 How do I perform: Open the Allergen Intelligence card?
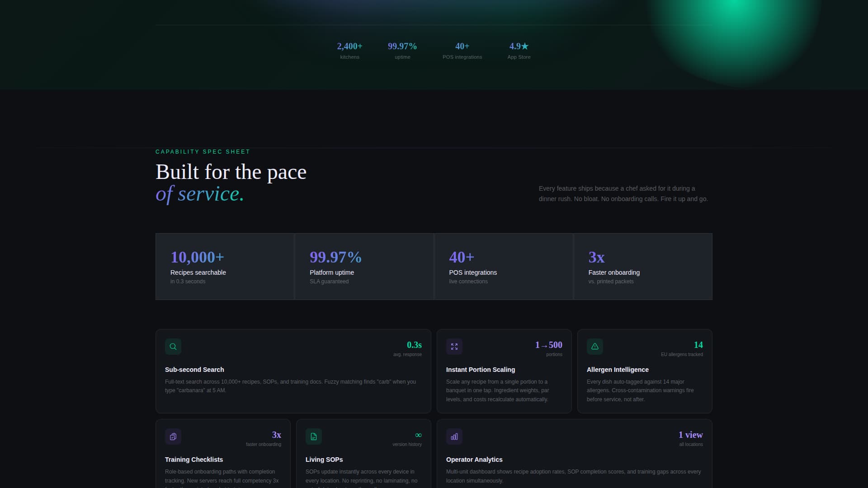(x=645, y=371)
